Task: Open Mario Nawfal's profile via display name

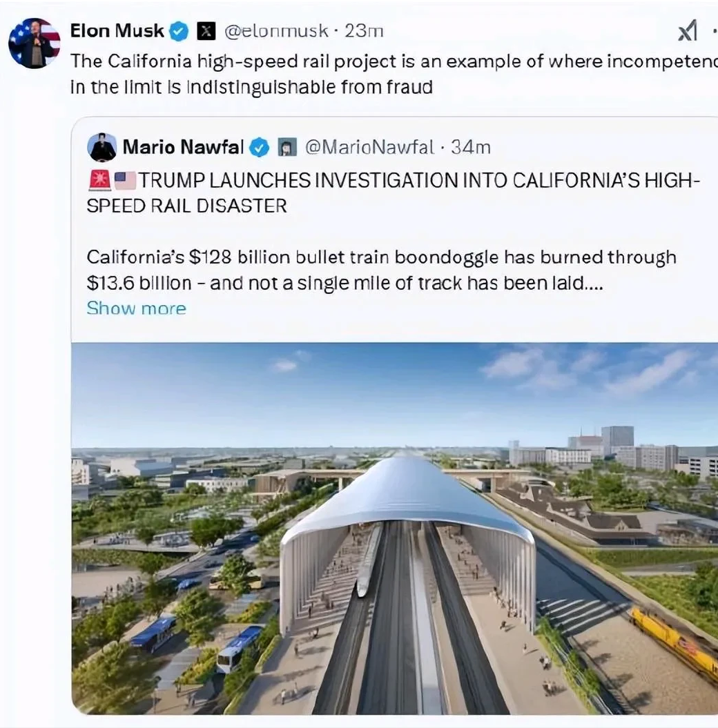Action: (183, 147)
